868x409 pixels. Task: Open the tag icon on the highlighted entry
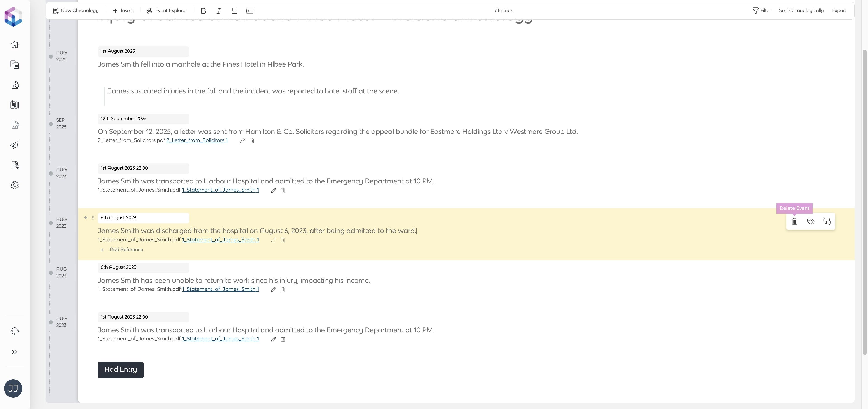(811, 221)
